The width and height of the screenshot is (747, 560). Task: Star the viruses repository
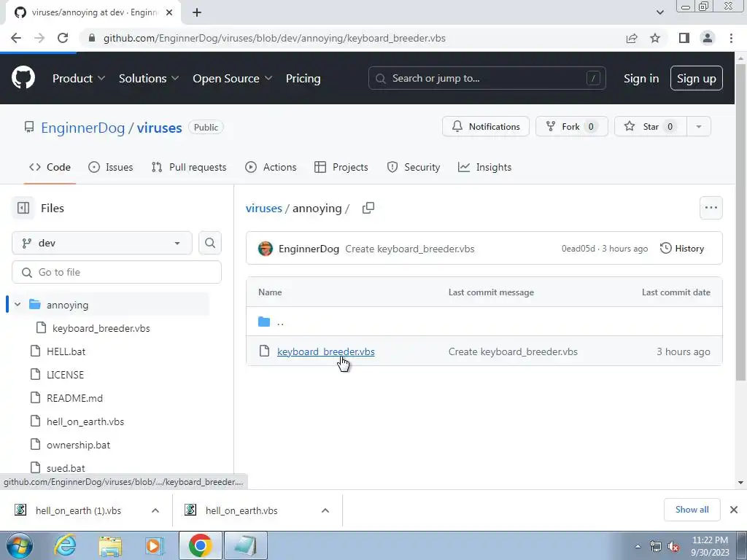click(x=650, y=127)
